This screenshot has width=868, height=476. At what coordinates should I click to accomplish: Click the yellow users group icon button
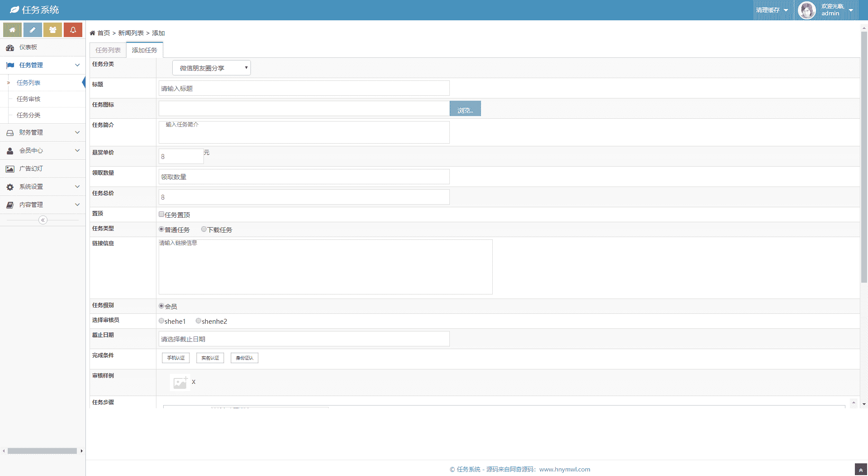[x=52, y=30]
